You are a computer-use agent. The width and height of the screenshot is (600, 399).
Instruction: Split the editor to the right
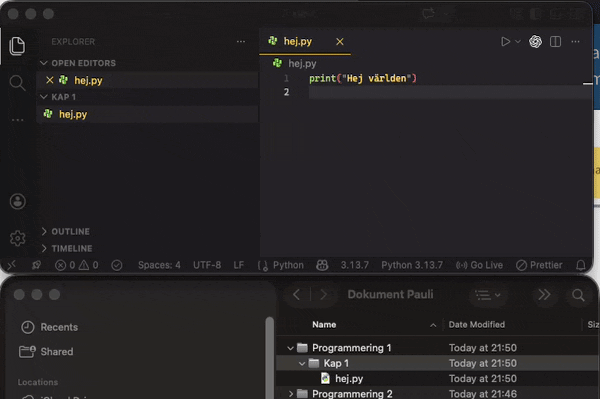555,41
